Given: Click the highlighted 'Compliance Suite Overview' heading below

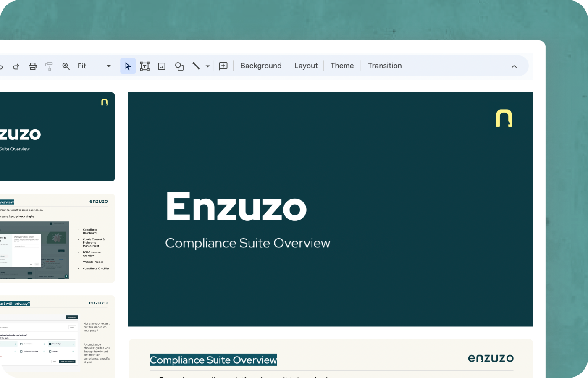Looking at the screenshot, I should pyautogui.click(x=213, y=360).
